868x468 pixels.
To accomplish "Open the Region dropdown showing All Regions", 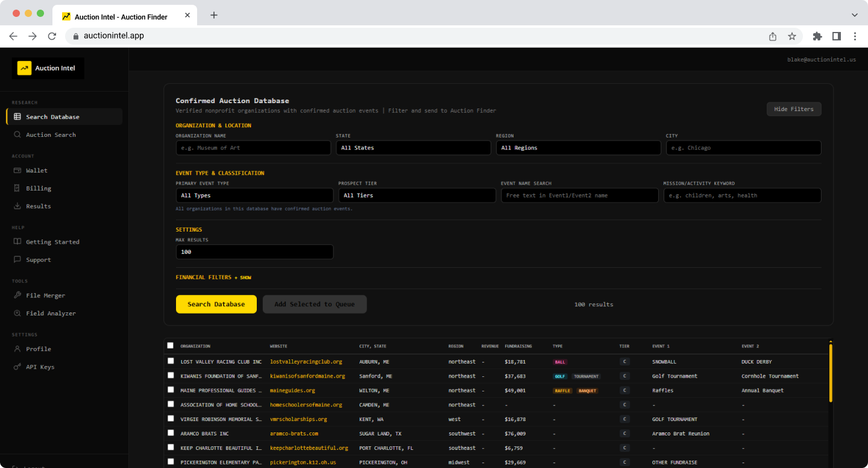I will [578, 148].
